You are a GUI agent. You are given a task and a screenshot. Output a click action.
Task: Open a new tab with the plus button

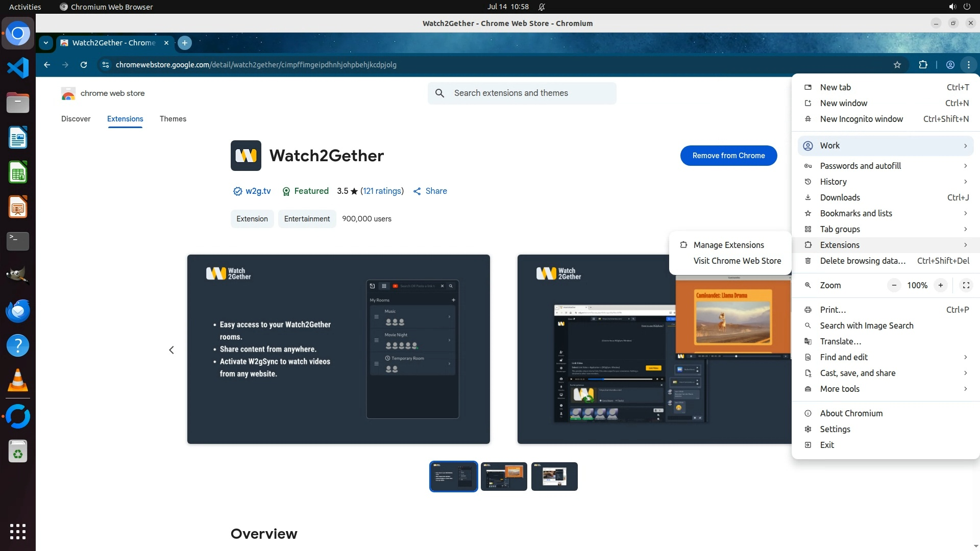coord(185,43)
